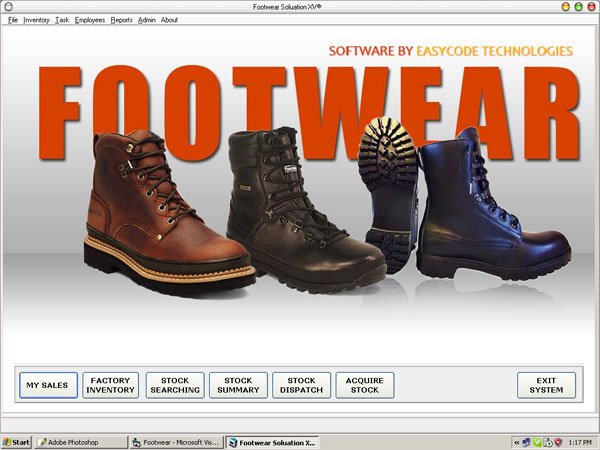This screenshot has width=600, height=450.
Task: Click the application icon in title bar
Action: pyautogui.click(x=8, y=6)
